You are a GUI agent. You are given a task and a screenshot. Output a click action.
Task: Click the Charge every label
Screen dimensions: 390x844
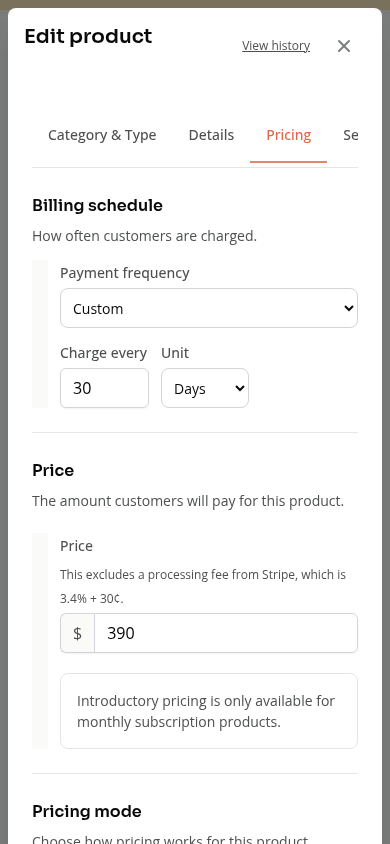pos(103,353)
